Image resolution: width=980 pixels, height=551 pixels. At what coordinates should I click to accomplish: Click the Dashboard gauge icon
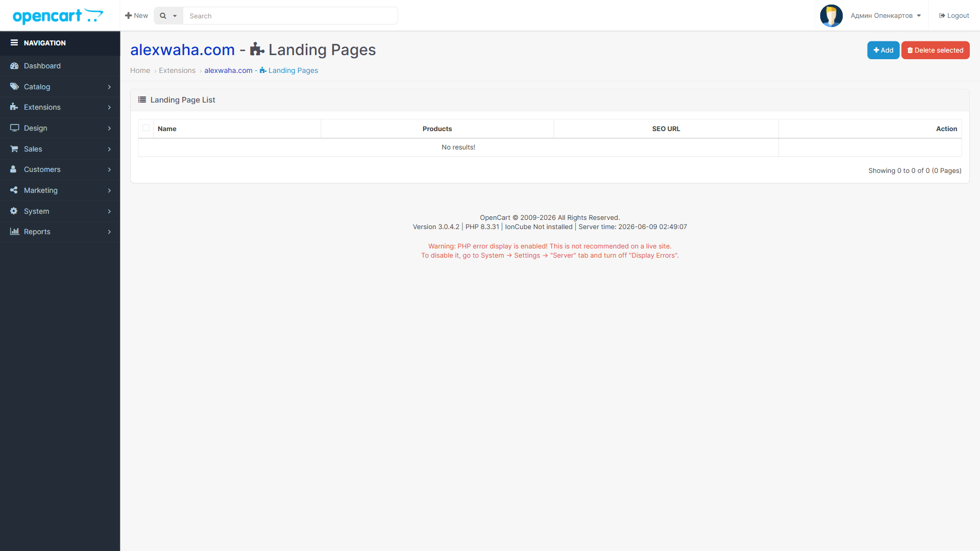(14, 66)
